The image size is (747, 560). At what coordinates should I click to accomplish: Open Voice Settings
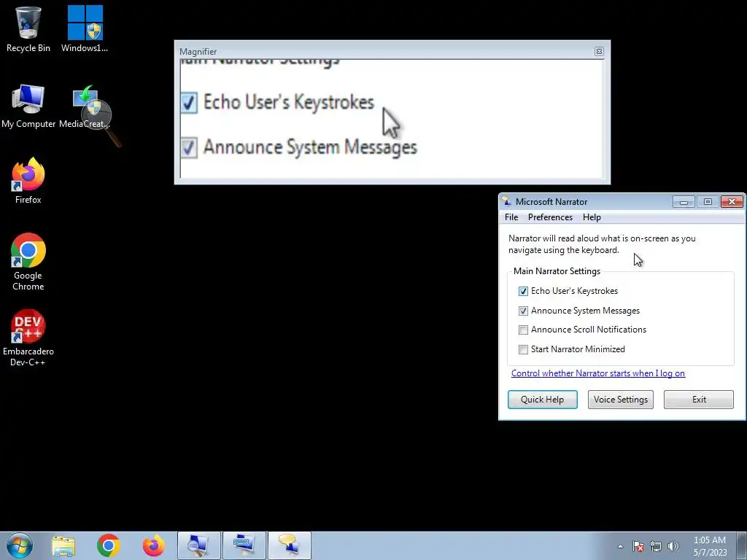click(x=620, y=400)
